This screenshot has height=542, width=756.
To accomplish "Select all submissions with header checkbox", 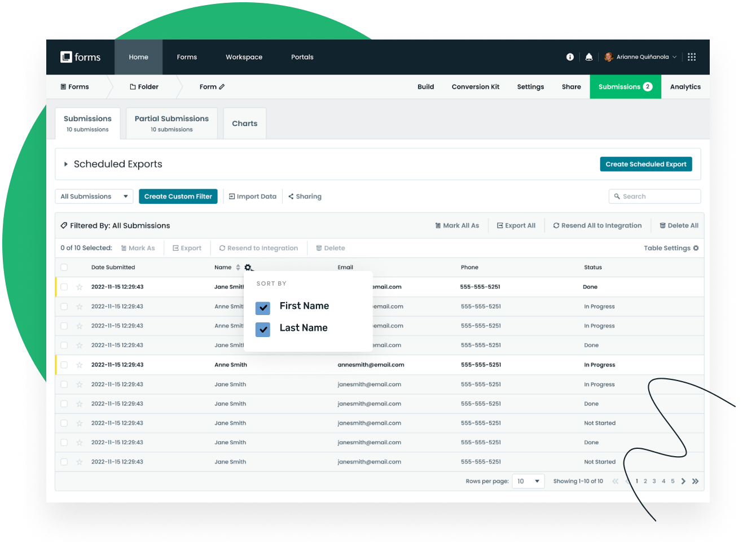I will click(64, 267).
